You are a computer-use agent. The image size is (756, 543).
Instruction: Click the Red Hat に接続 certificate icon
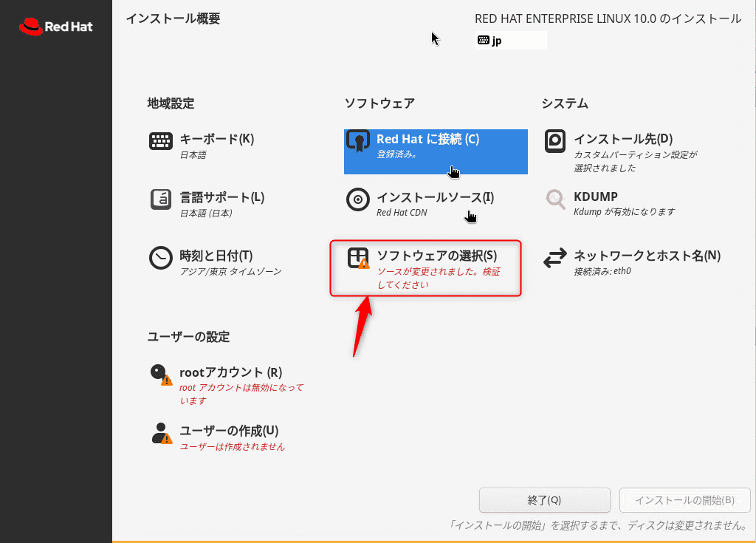tap(358, 141)
